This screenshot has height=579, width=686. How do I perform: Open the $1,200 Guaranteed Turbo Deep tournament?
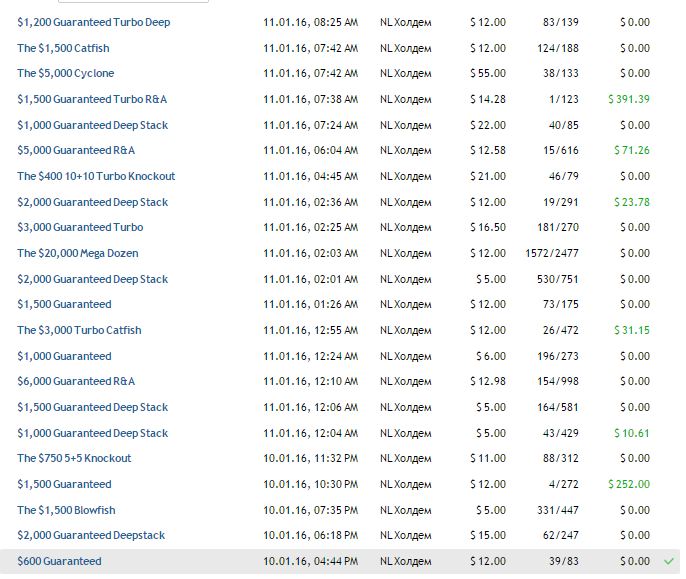point(93,22)
